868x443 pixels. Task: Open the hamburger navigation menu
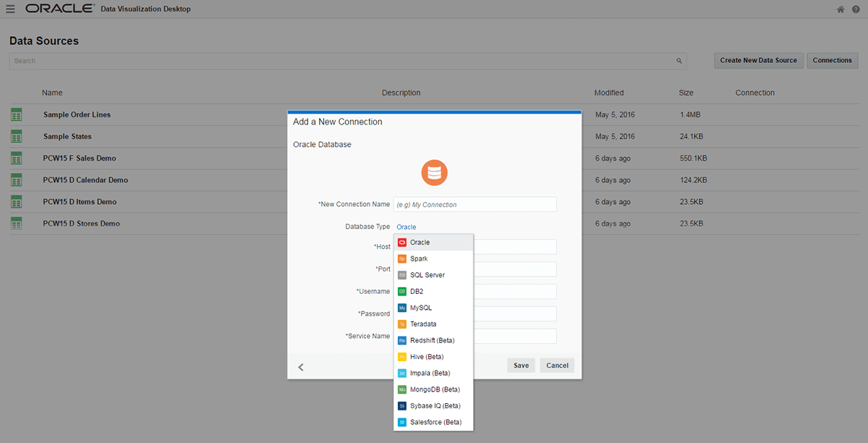10,9
